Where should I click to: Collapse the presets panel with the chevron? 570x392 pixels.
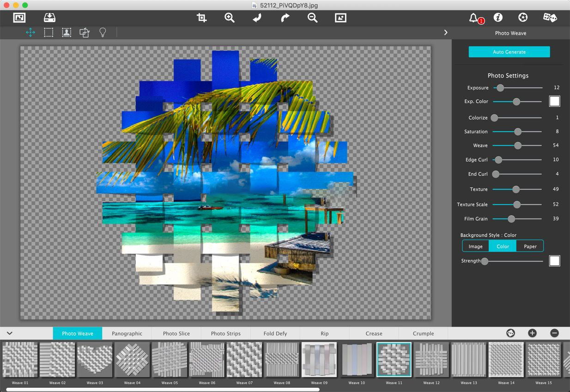pos(9,333)
